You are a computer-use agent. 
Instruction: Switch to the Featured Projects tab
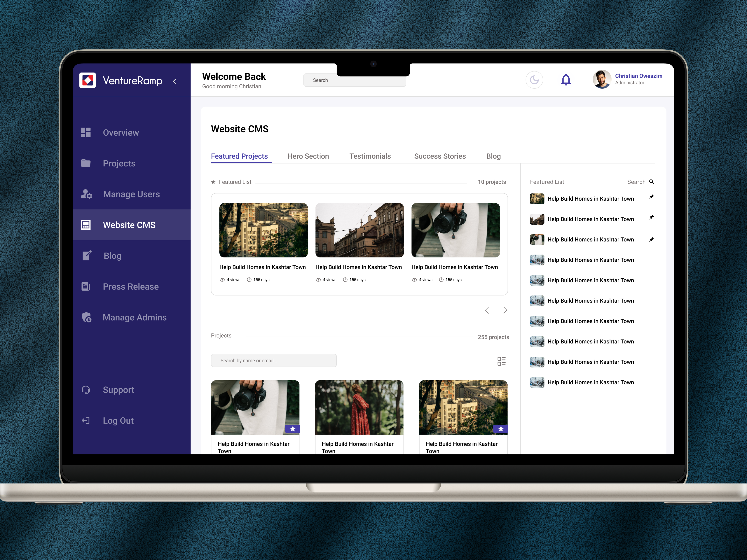[239, 156]
